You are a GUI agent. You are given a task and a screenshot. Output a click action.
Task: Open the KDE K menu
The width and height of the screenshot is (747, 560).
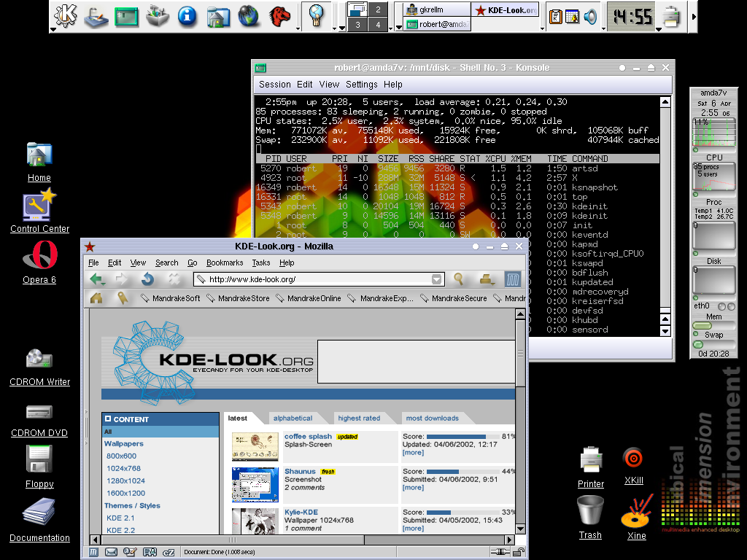[x=65, y=15]
